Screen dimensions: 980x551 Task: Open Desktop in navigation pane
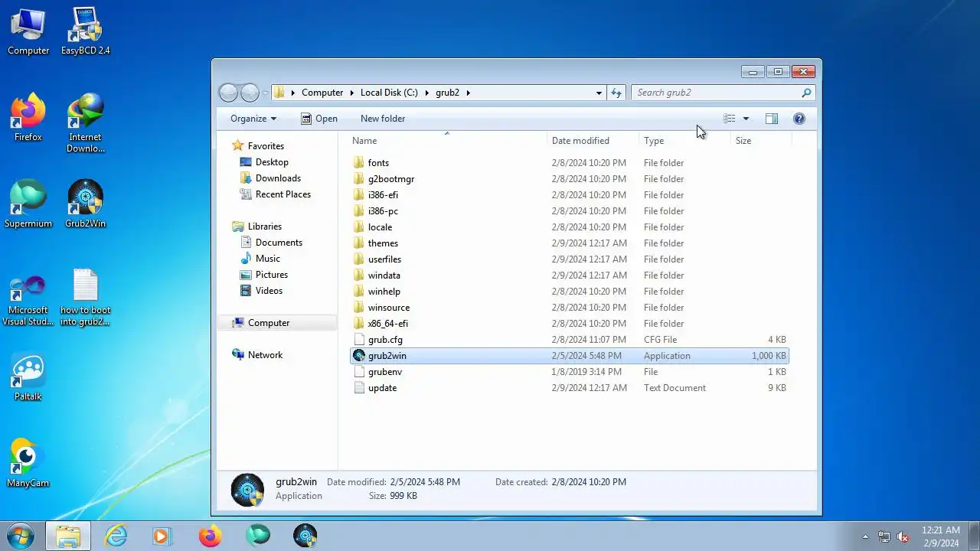pyautogui.click(x=272, y=162)
